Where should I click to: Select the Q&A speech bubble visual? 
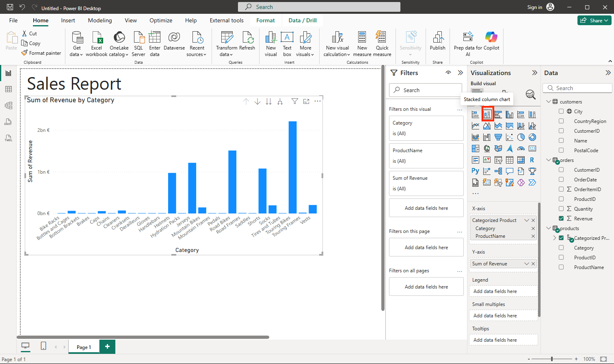tap(510, 171)
